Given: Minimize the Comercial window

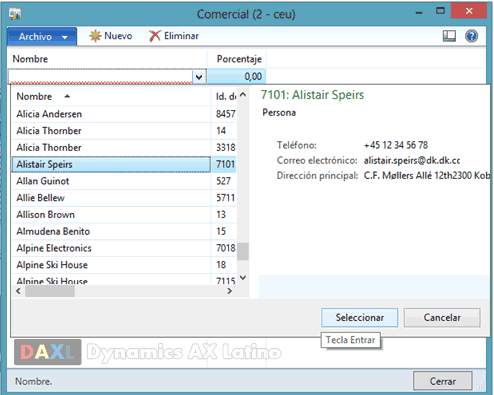Looking at the screenshot, I should [x=419, y=13].
